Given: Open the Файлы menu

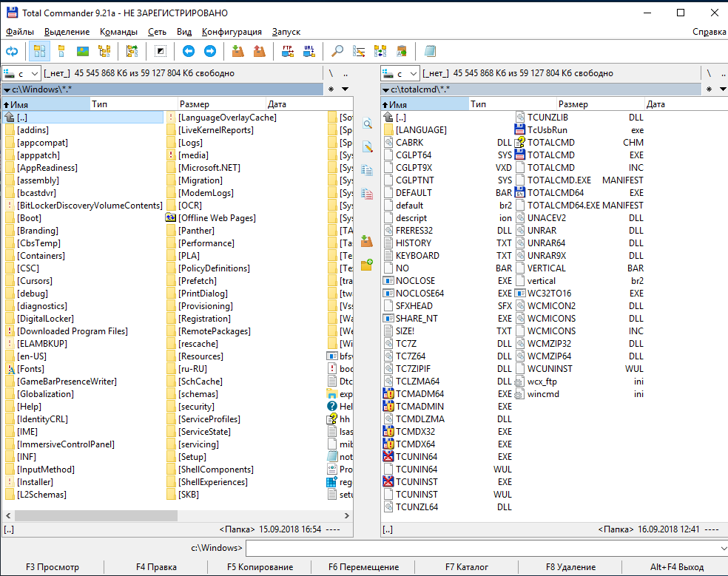Looking at the screenshot, I should point(20,32).
